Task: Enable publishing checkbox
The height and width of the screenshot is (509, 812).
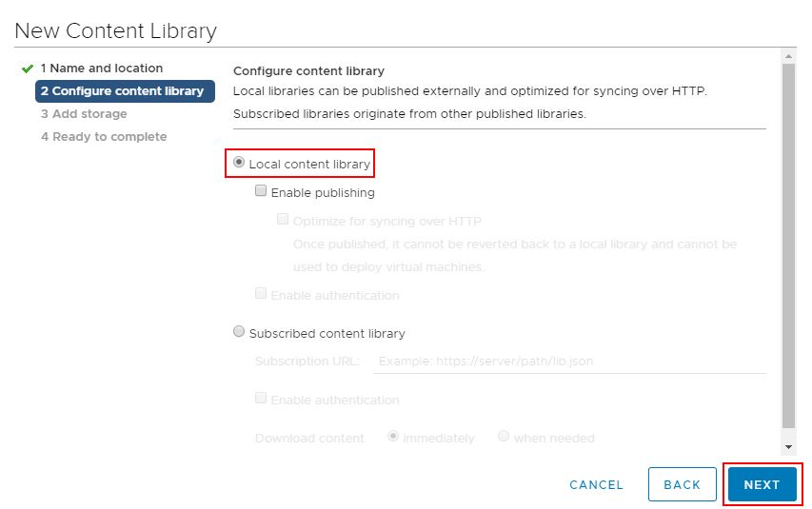Action: [x=261, y=191]
